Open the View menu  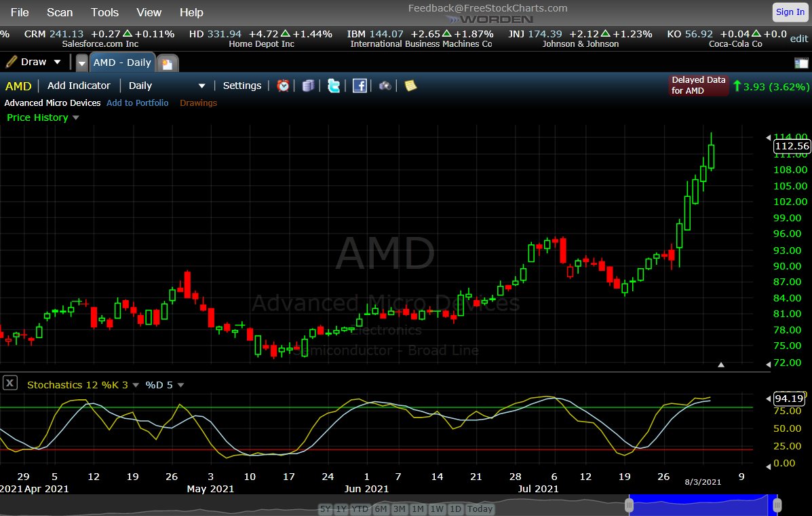(149, 12)
